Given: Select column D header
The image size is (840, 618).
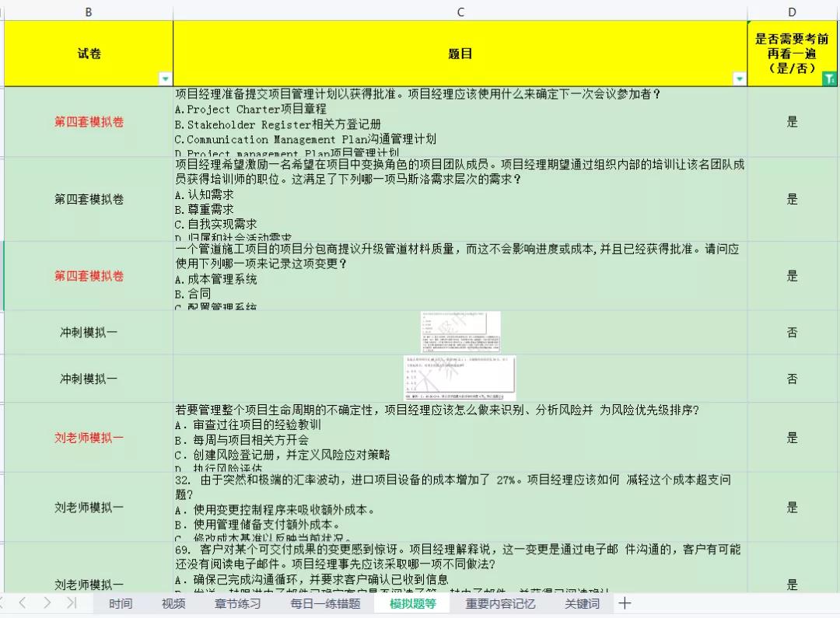Looking at the screenshot, I should 792,12.
